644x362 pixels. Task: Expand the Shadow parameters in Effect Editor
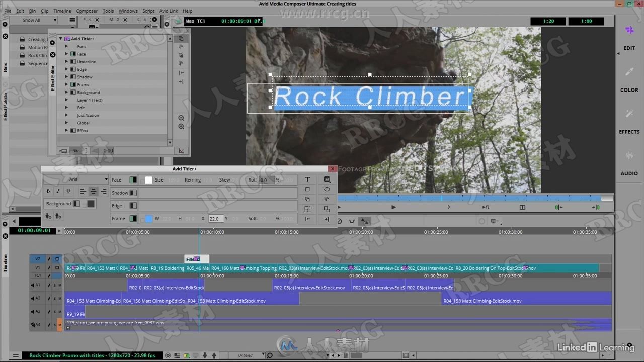(x=66, y=77)
